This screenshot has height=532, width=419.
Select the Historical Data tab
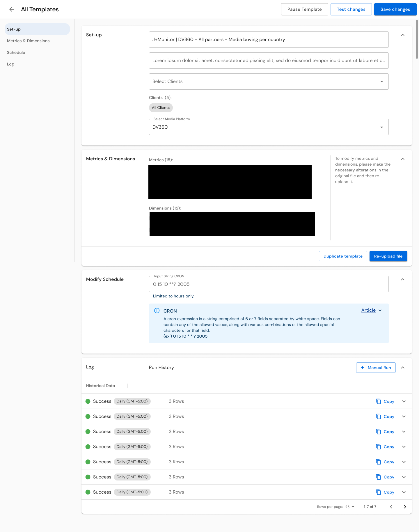pos(100,386)
